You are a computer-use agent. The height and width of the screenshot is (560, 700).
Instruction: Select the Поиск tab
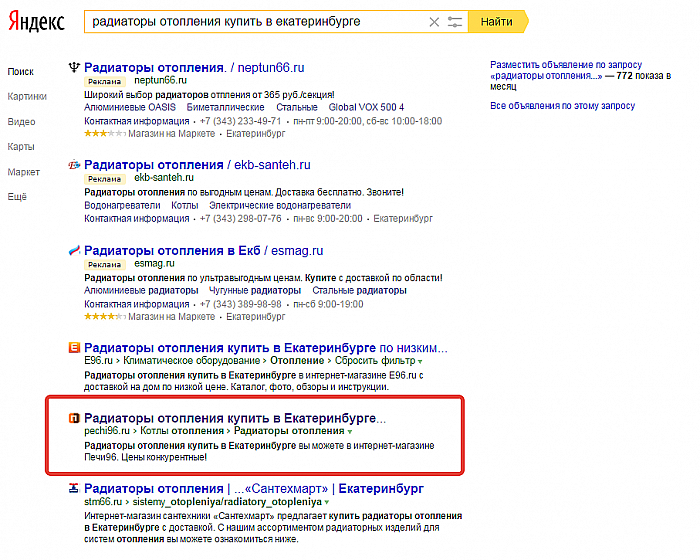coord(21,71)
